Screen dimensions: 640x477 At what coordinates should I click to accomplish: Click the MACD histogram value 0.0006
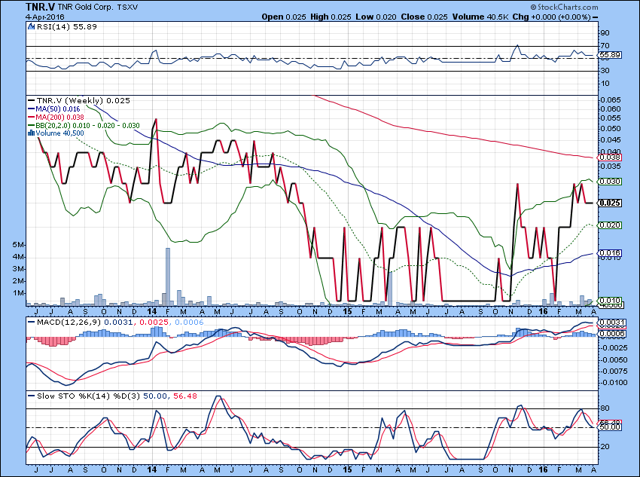point(189,322)
